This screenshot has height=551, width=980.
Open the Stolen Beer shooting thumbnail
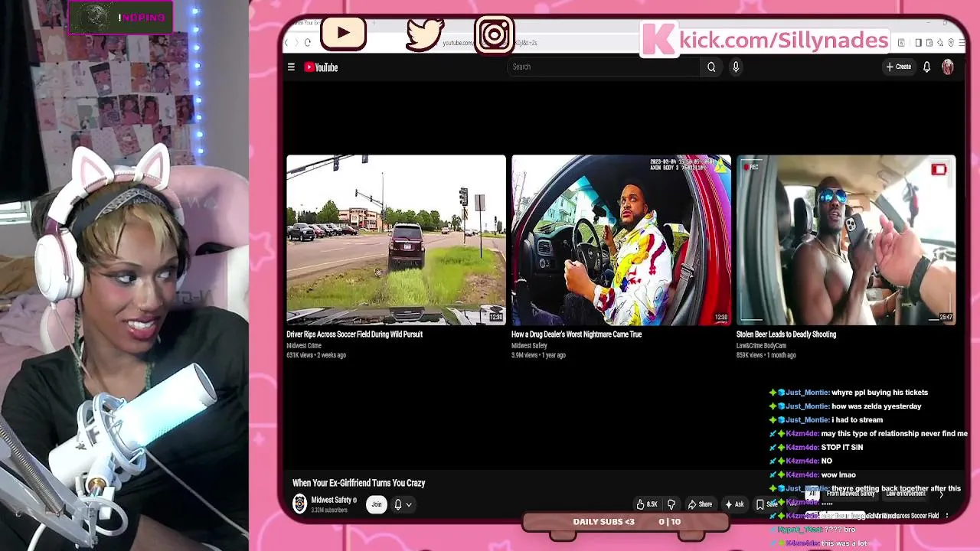point(846,240)
